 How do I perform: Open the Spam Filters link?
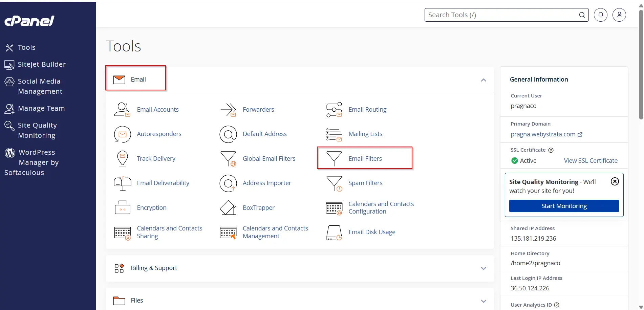coord(365,183)
